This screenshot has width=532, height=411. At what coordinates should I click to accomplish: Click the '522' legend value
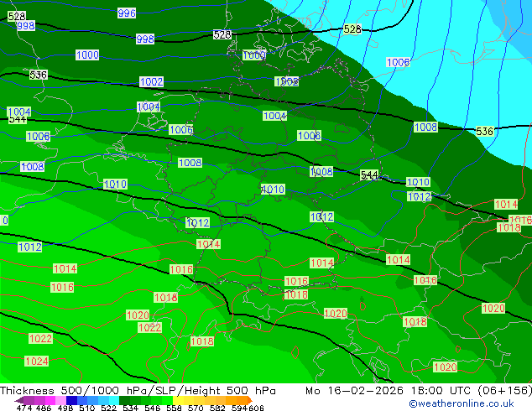[108, 408]
